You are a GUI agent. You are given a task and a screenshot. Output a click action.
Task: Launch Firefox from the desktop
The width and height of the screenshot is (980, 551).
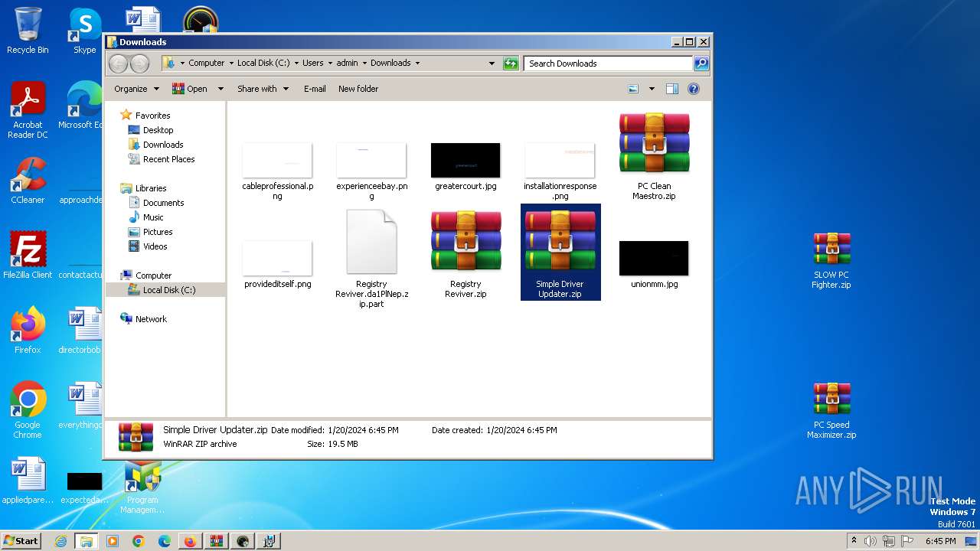[x=28, y=331]
